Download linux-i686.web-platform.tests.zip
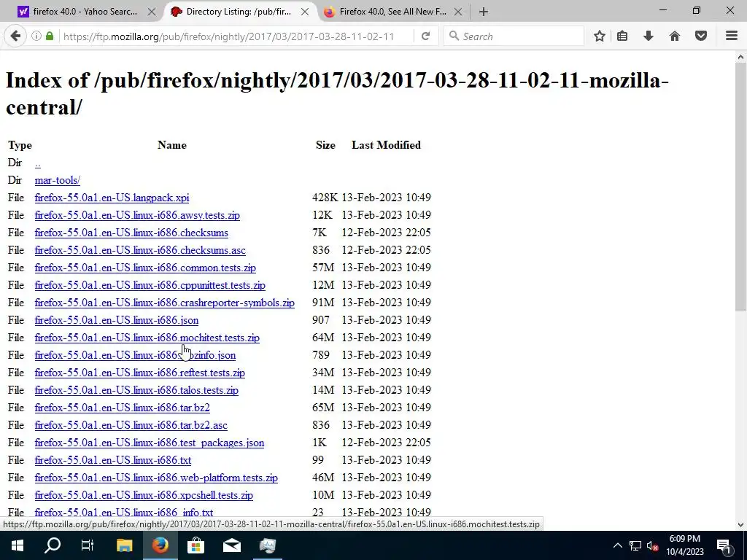Viewport: 747px width, 560px height. [x=156, y=478]
